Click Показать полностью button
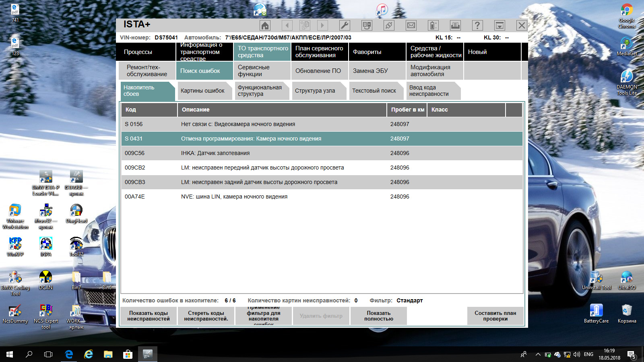 [379, 316]
